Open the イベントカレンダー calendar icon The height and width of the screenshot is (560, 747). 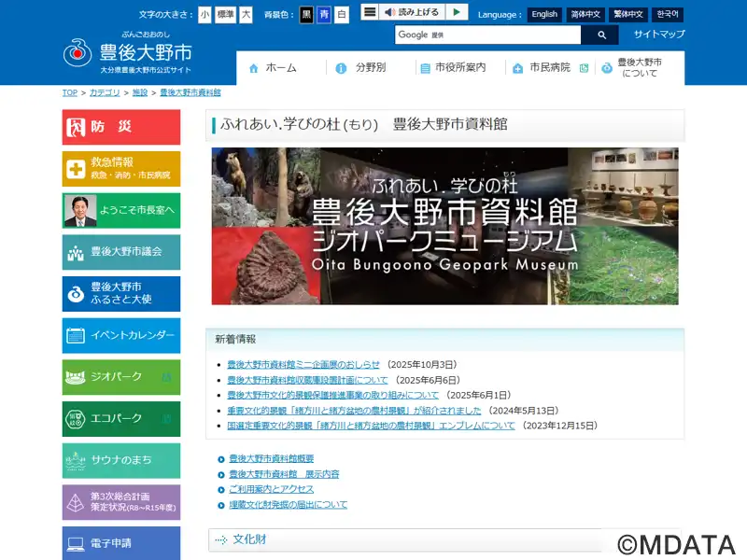click(76, 335)
